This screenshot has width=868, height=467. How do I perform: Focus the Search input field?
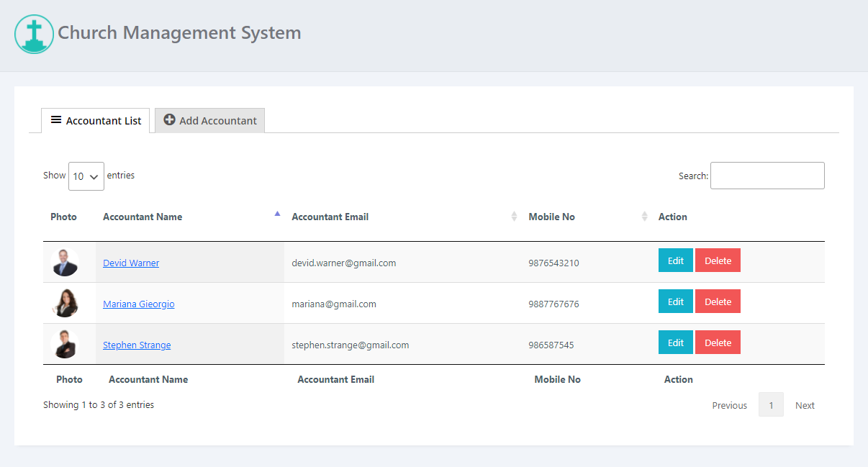[767, 176]
